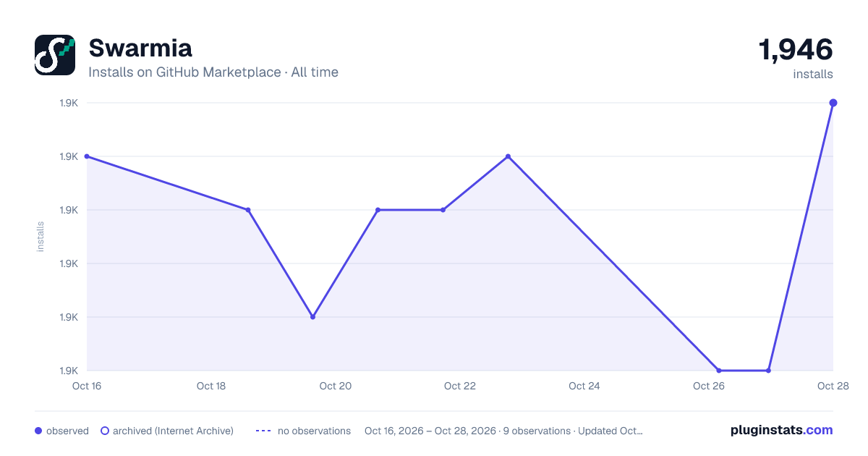Select the data point at Oct 26
Image resolution: width=868 pixels, height=456 pixels.
tap(719, 371)
